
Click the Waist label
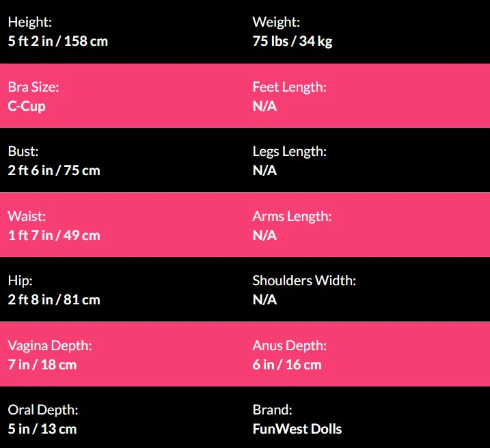(x=27, y=216)
